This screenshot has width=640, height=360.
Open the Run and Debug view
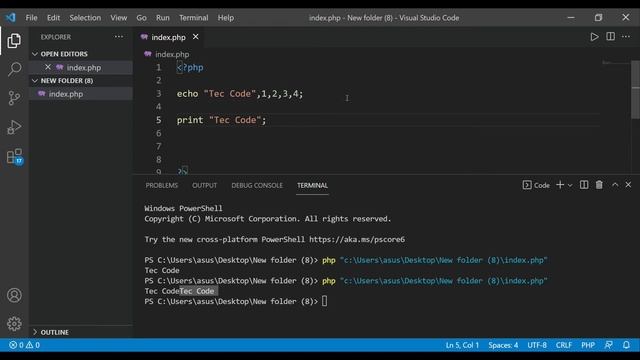tap(14, 127)
